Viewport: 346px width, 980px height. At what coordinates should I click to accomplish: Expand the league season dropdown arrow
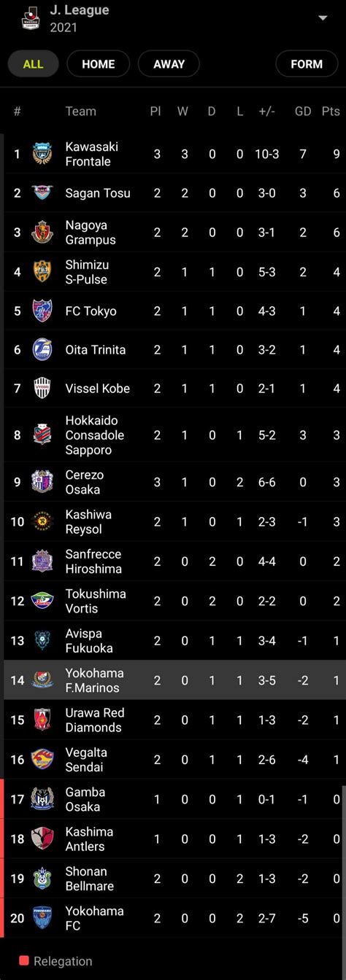[x=323, y=17]
